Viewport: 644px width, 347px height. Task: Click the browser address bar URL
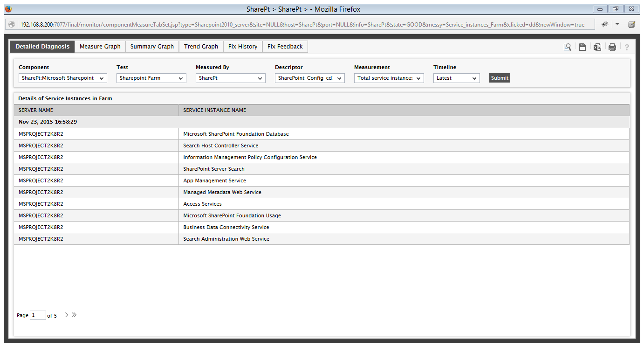(x=302, y=24)
